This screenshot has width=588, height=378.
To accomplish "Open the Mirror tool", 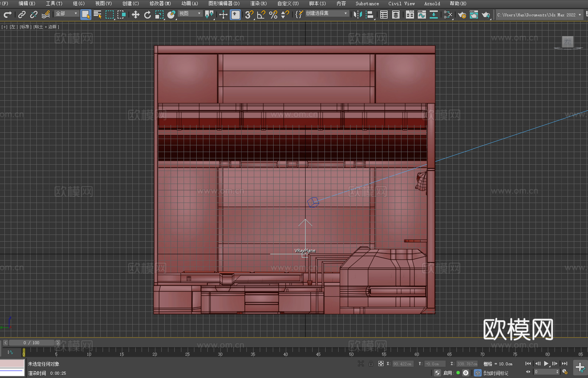I will click(x=358, y=14).
